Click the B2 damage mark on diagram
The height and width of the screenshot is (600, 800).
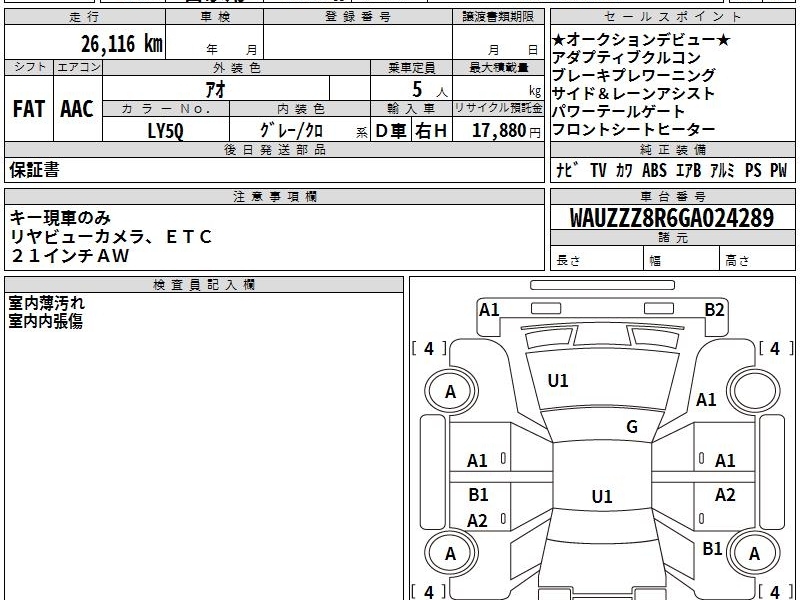tap(714, 310)
